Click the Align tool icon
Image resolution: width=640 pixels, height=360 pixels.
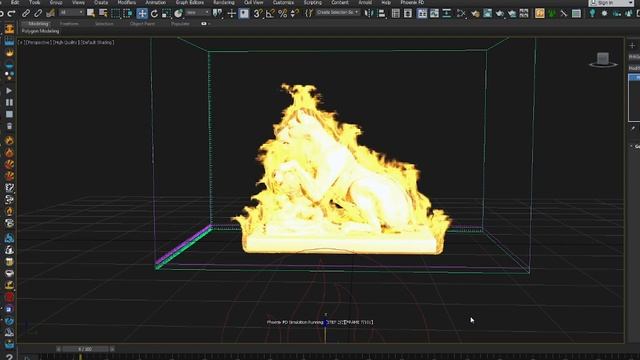[381, 13]
